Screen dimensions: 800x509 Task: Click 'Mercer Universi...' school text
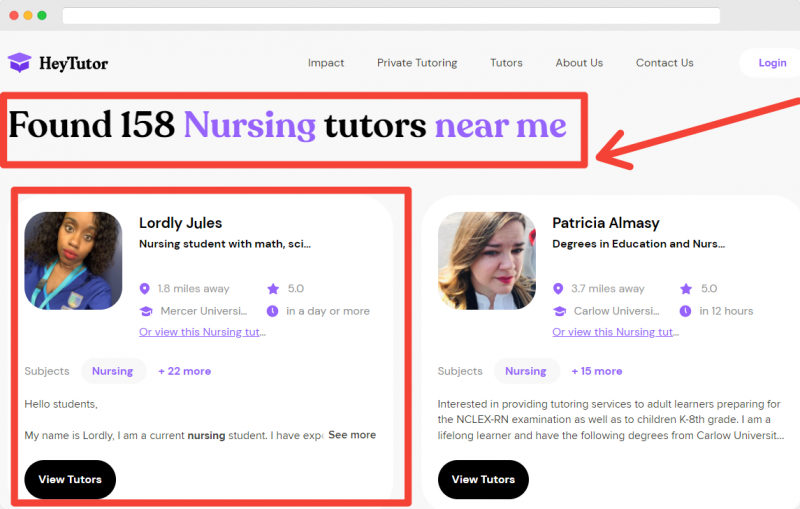(204, 311)
